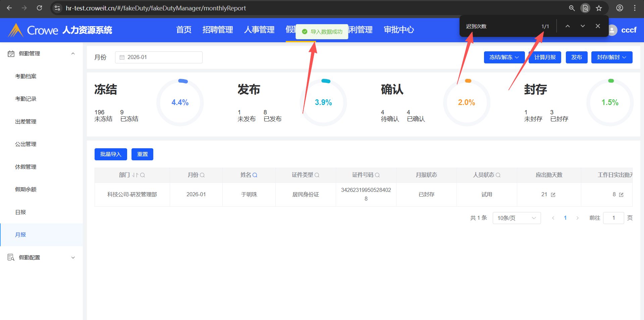Search the 部门 column filter icon
The height and width of the screenshot is (320, 644).
[143, 175]
